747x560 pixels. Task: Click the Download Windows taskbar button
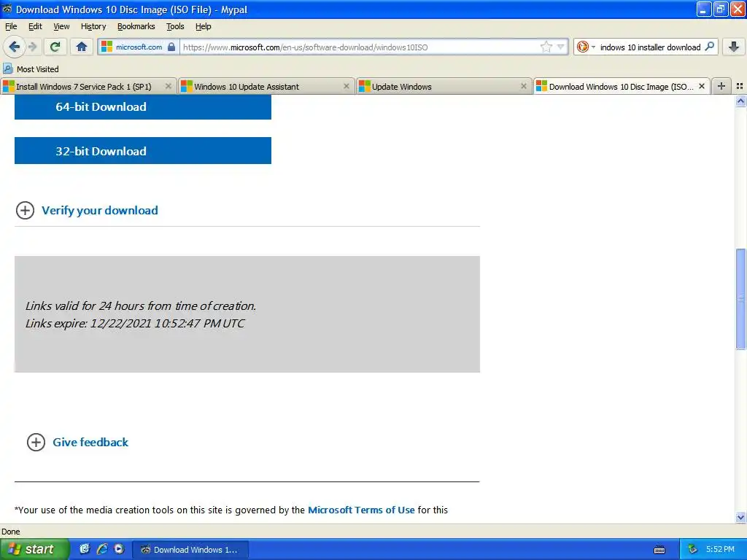click(190, 550)
